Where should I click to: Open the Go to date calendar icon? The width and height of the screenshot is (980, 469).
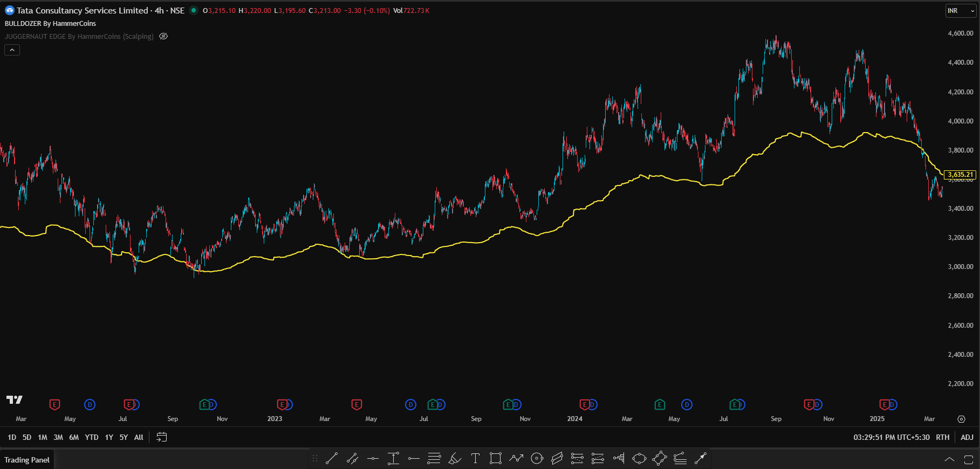161,437
